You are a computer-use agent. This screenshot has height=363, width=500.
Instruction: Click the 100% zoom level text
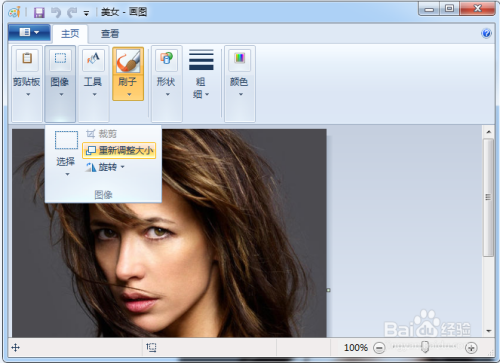click(356, 348)
